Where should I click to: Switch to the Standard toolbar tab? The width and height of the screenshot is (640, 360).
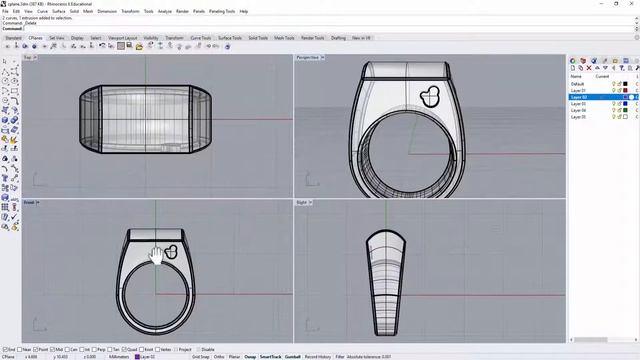point(13,38)
